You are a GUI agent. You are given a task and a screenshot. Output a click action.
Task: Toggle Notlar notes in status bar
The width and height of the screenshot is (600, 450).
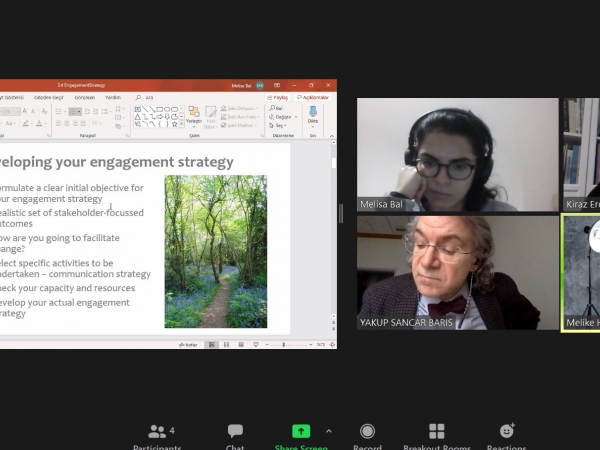coord(188,345)
